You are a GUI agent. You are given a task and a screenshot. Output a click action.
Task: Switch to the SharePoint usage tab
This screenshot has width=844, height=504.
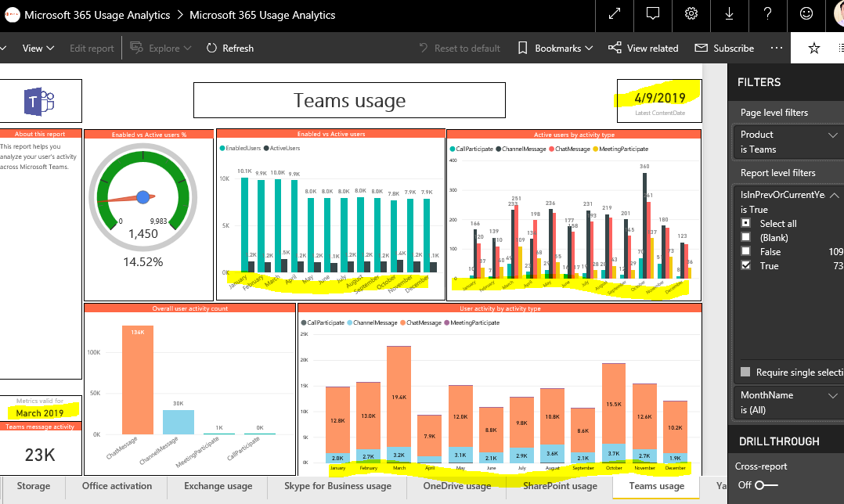pyautogui.click(x=560, y=486)
